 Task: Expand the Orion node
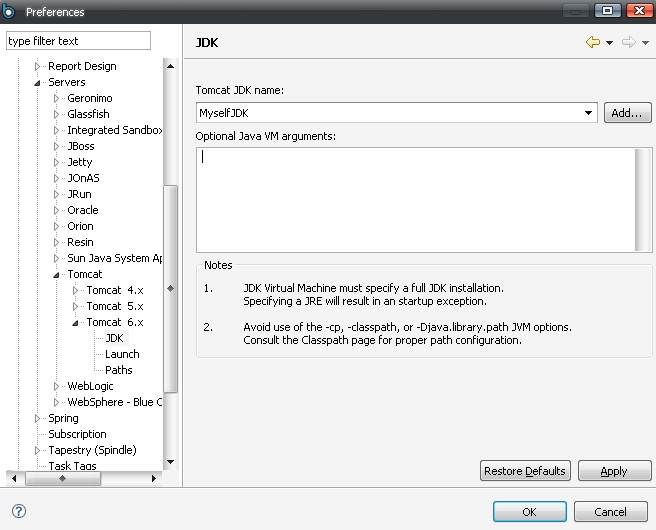[56, 226]
